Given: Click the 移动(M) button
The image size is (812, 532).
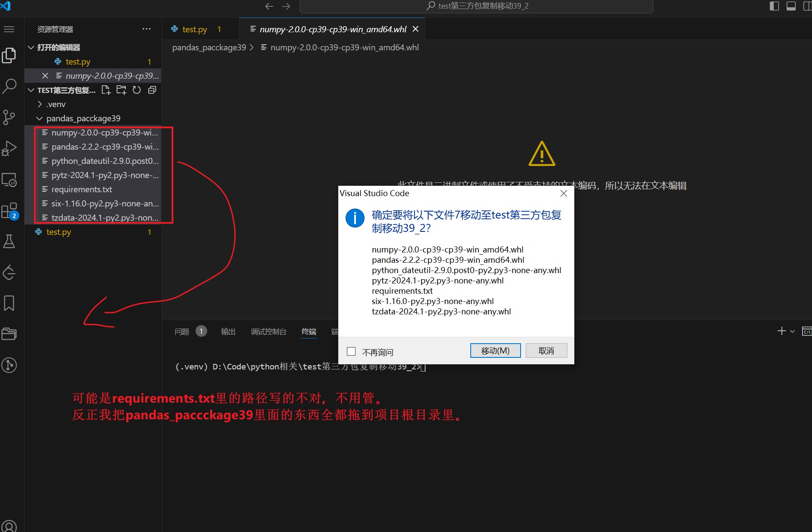Looking at the screenshot, I should 495,351.
